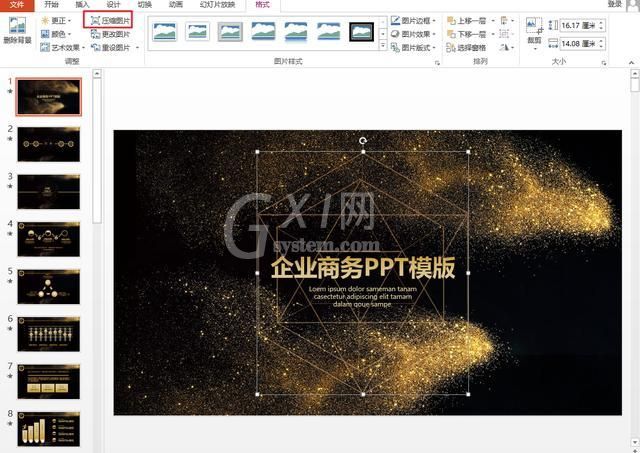Select slide 4 thumbnail
This screenshot has height=453, width=640.
click(49, 239)
